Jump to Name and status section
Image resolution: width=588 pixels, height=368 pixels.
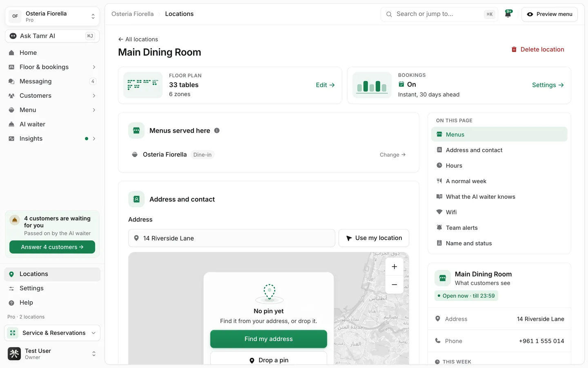tap(499, 243)
